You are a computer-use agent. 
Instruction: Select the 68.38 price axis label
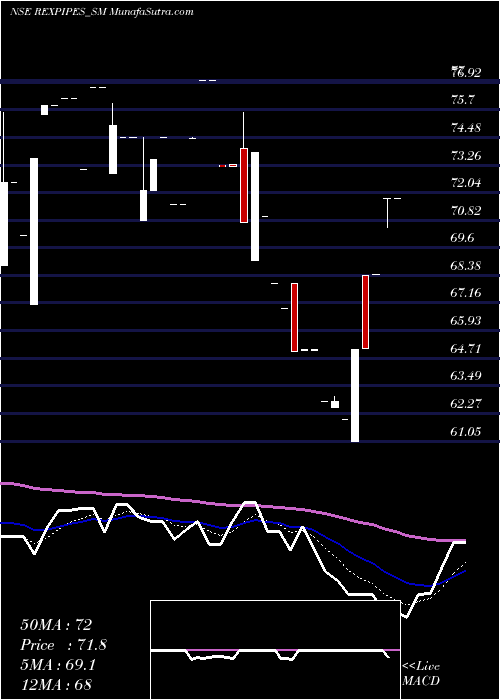coord(466,265)
